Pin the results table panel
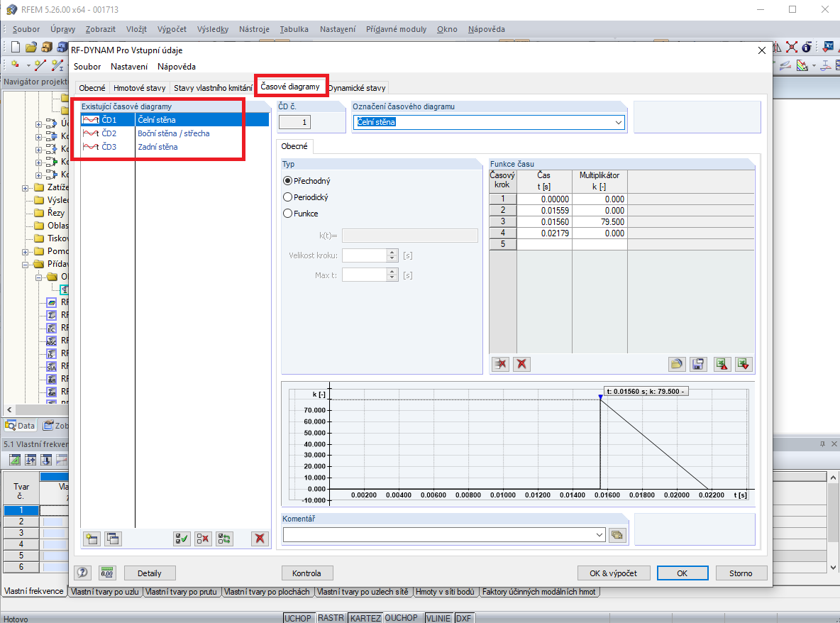Screen dimensions: 840x623 point(822,444)
